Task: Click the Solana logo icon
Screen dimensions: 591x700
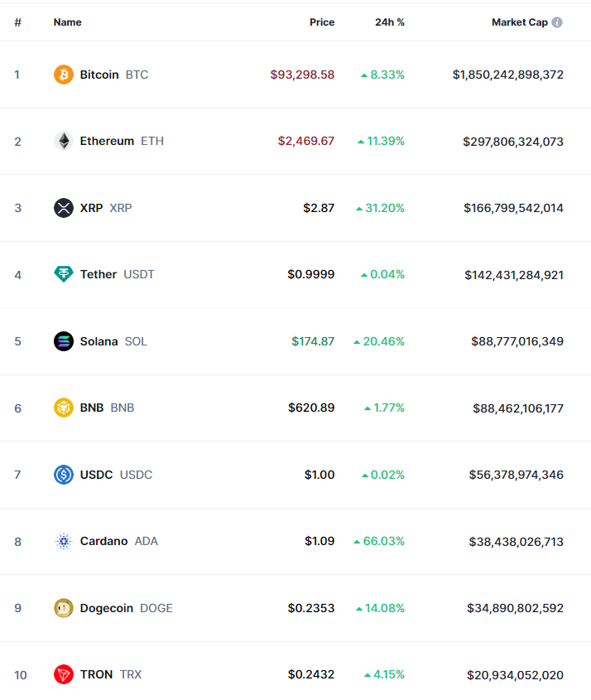Action: 64,341
